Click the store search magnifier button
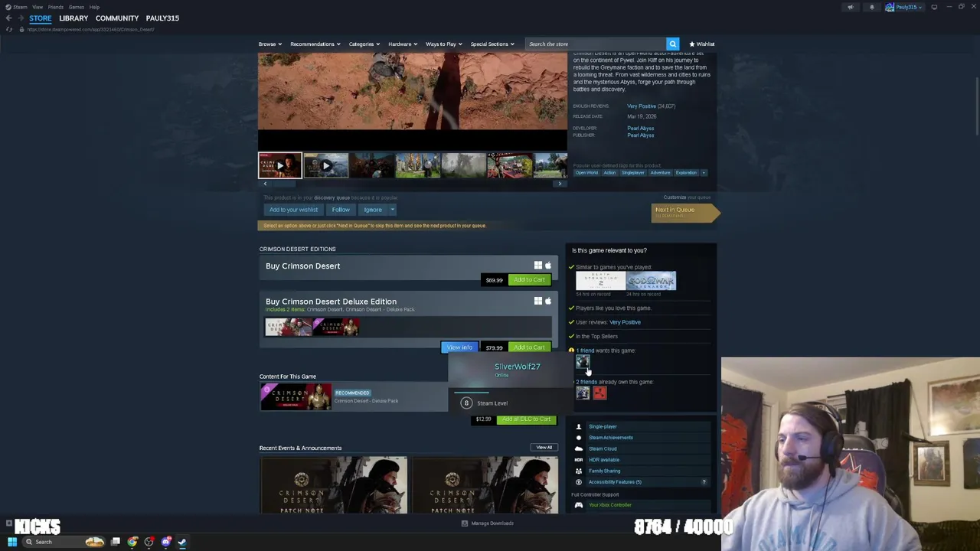Screen dimensions: 980x551 point(672,44)
